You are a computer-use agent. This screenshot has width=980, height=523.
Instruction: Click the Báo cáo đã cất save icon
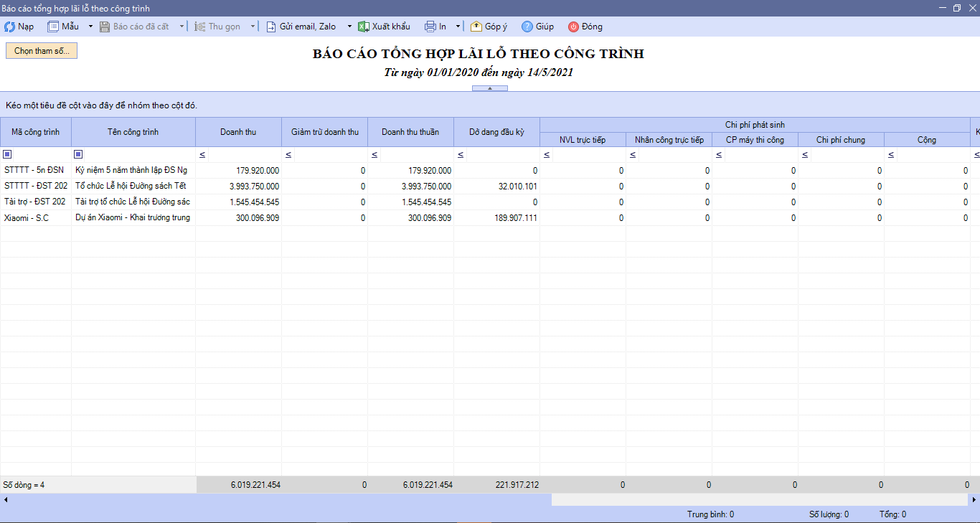coord(105,27)
